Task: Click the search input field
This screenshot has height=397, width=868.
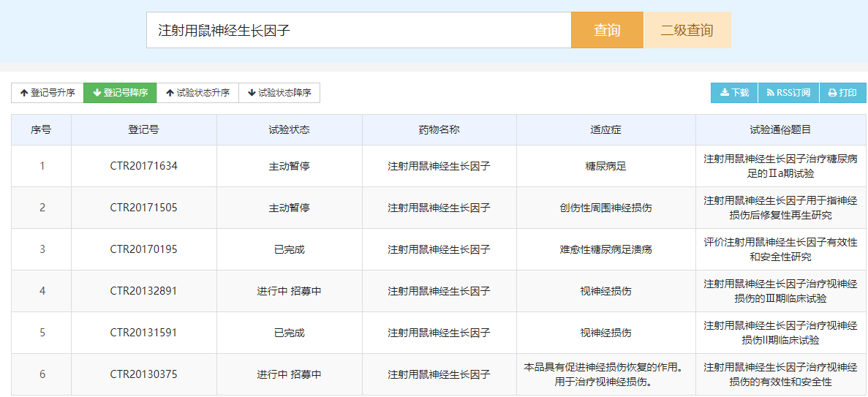Action: pyautogui.click(x=359, y=30)
